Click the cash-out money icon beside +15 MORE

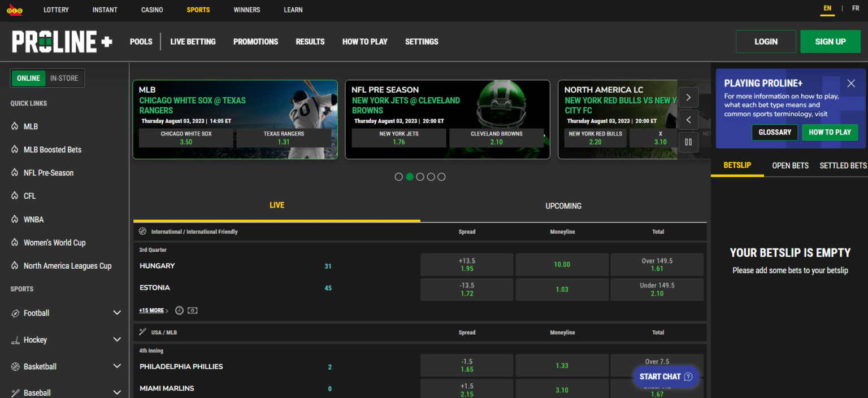192,310
